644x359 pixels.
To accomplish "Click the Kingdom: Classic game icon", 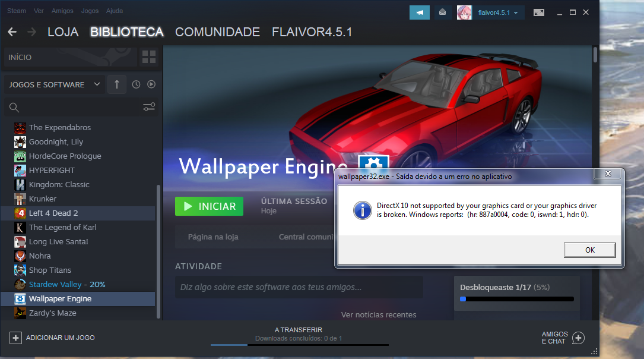I will 20,185.
